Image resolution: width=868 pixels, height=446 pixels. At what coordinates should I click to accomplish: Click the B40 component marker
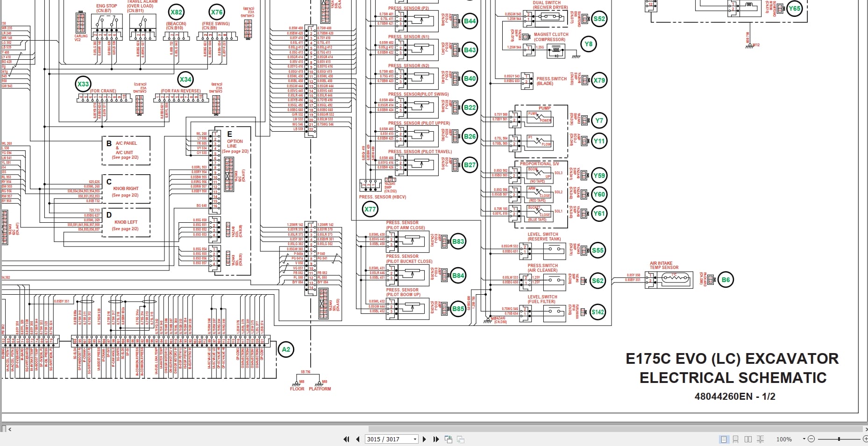click(x=470, y=78)
